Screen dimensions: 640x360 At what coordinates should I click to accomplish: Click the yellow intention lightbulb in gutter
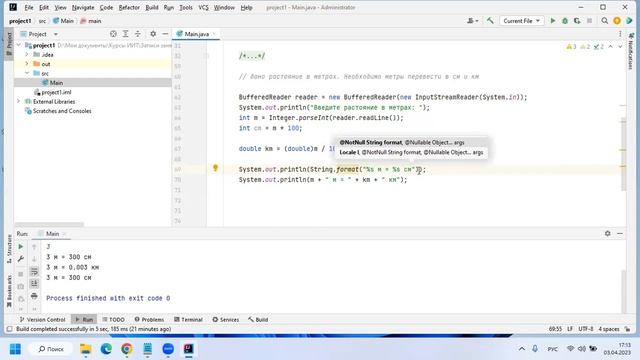click(215, 168)
